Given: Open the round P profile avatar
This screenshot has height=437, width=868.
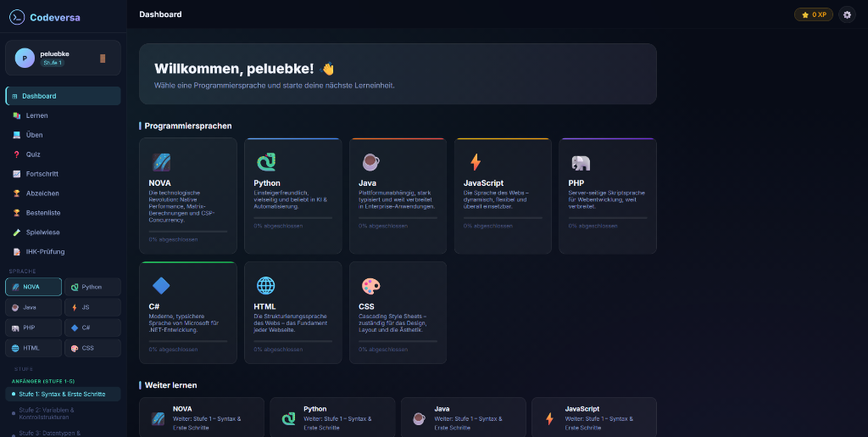Looking at the screenshot, I should pos(25,58).
